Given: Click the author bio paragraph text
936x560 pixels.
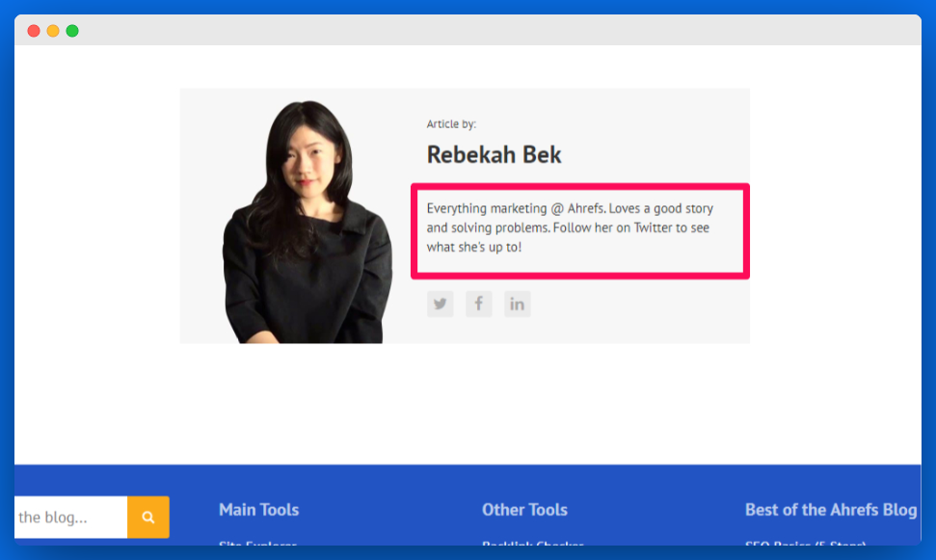Looking at the screenshot, I should click(570, 227).
